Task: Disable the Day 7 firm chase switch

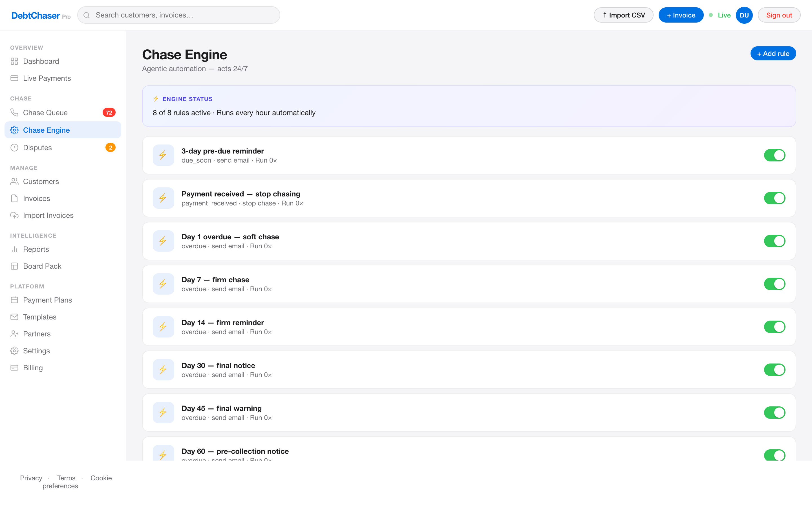Action: click(775, 284)
